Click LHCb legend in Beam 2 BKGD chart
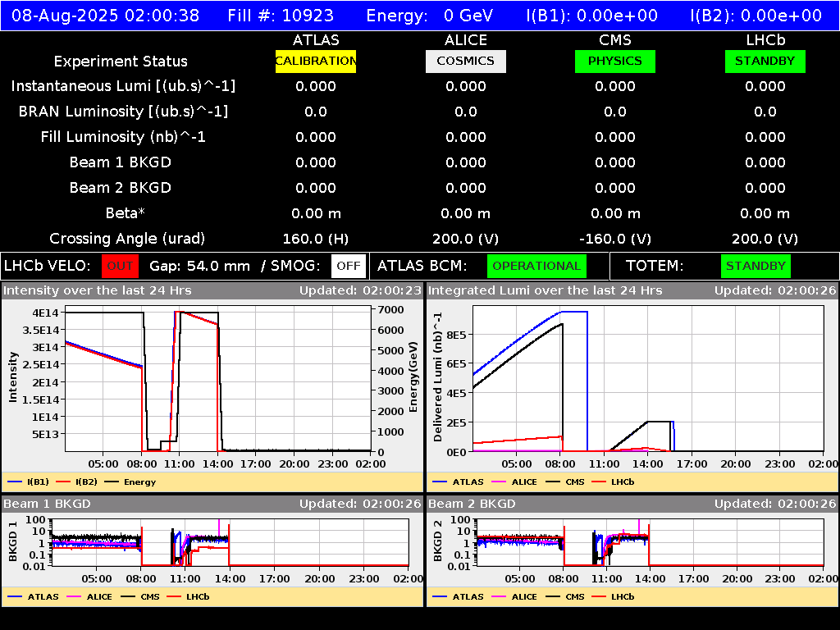The width and height of the screenshot is (840, 630). [x=614, y=597]
